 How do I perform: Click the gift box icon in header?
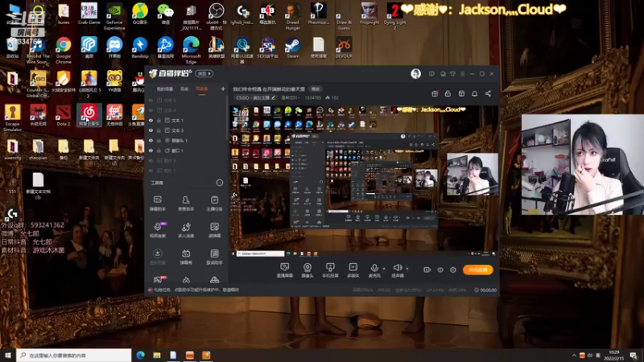point(435,93)
